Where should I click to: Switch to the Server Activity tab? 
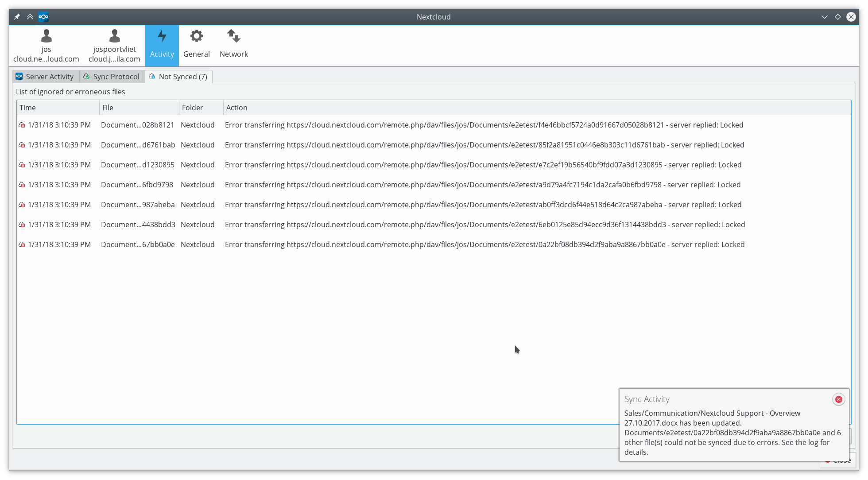(x=46, y=77)
